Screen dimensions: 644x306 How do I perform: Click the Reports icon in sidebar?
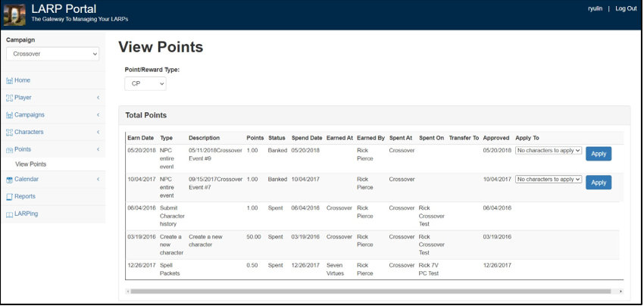9,197
